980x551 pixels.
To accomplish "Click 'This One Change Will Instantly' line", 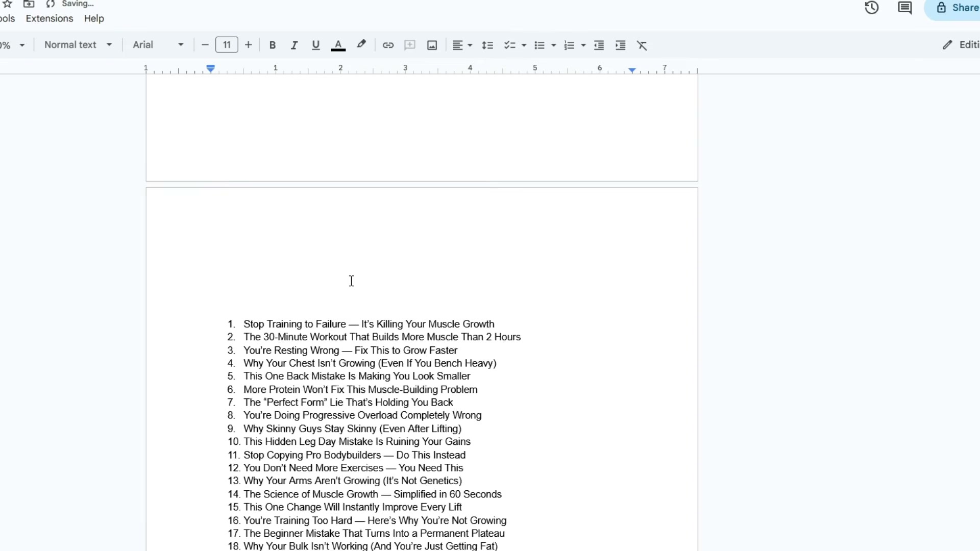I will click(x=353, y=507).
